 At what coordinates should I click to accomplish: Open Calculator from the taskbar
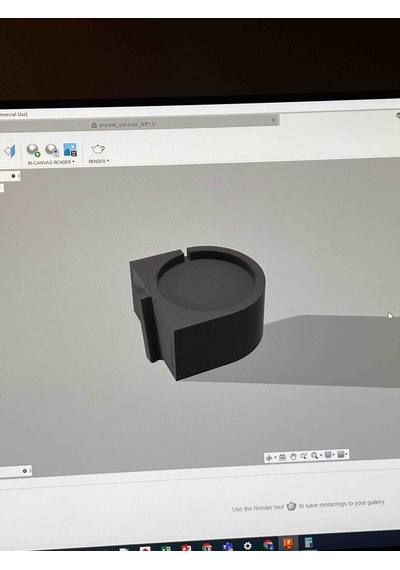pyautogui.click(x=308, y=543)
